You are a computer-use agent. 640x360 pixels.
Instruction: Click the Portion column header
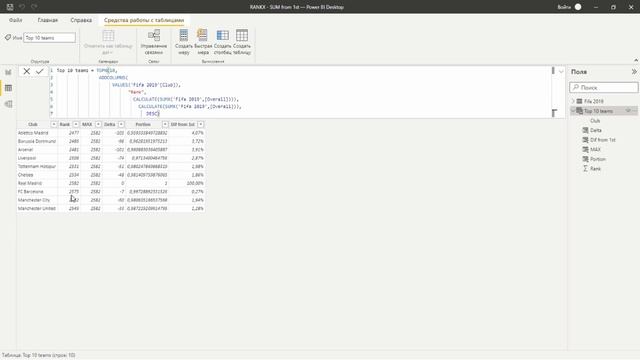click(143, 124)
